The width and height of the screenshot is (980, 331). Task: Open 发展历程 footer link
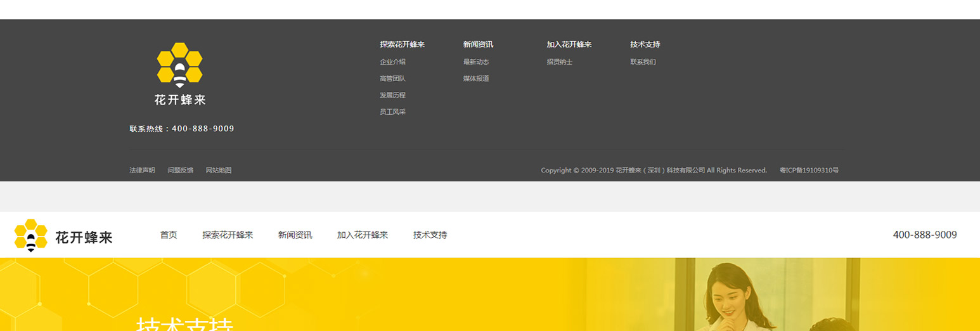pos(392,95)
